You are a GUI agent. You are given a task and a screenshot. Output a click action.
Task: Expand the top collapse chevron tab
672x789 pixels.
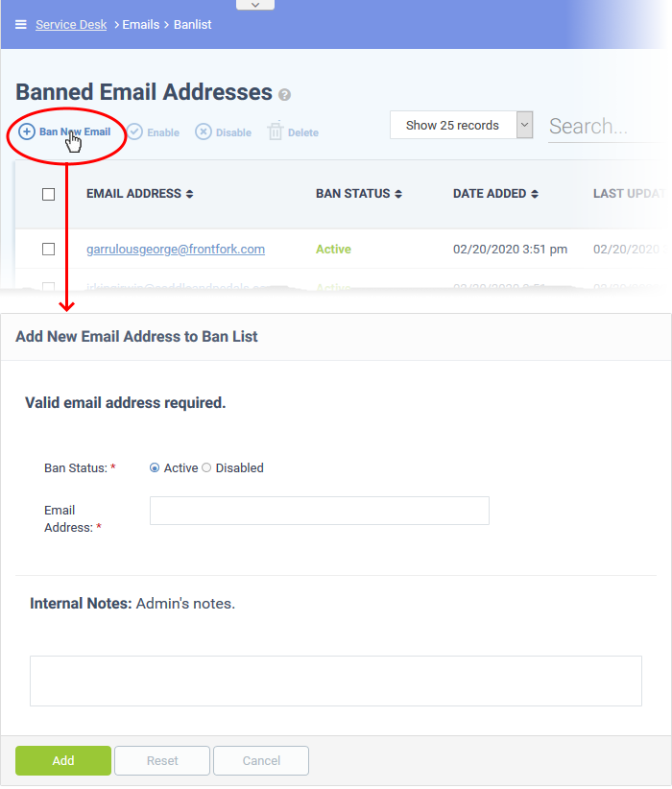[255, 5]
